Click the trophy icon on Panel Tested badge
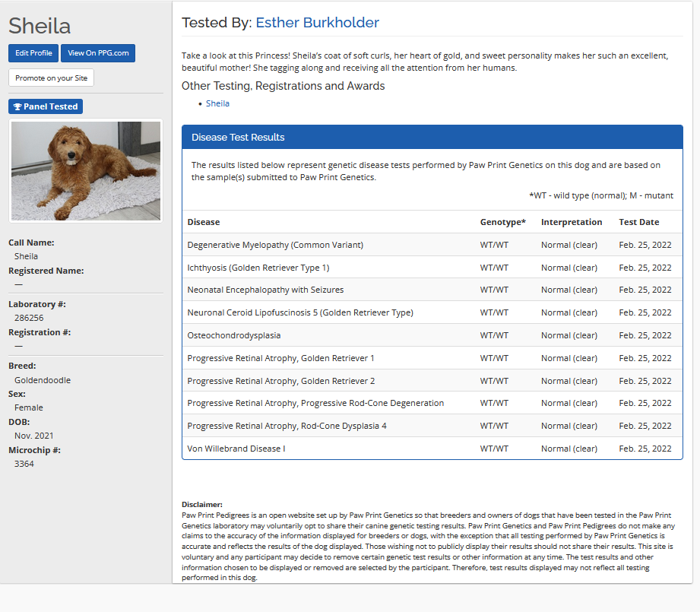700x612 pixels. (x=17, y=107)
